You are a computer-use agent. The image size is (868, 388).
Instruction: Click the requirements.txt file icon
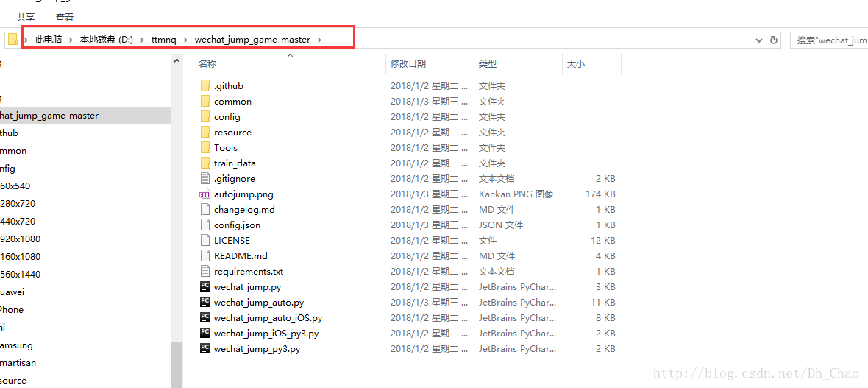click(x=204, y=272)
